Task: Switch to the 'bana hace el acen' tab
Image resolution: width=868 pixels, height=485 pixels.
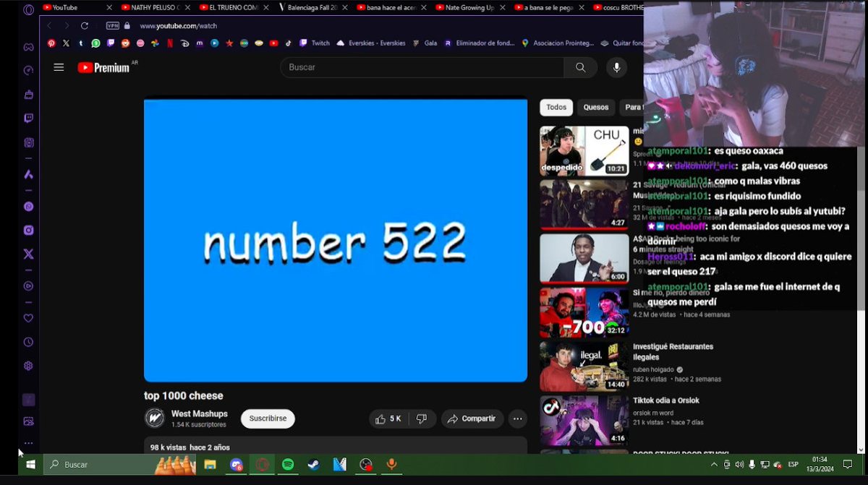Action: 391,7
